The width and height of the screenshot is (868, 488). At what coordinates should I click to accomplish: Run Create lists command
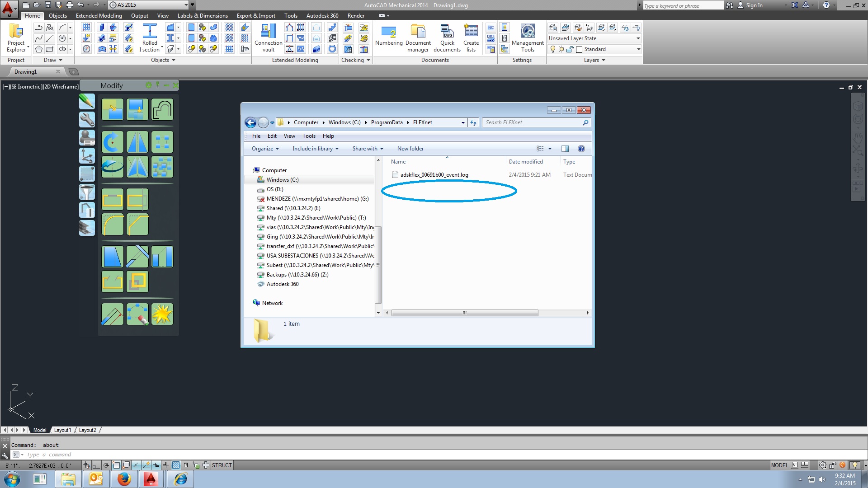pyautogui.click(x=471, y=38)
